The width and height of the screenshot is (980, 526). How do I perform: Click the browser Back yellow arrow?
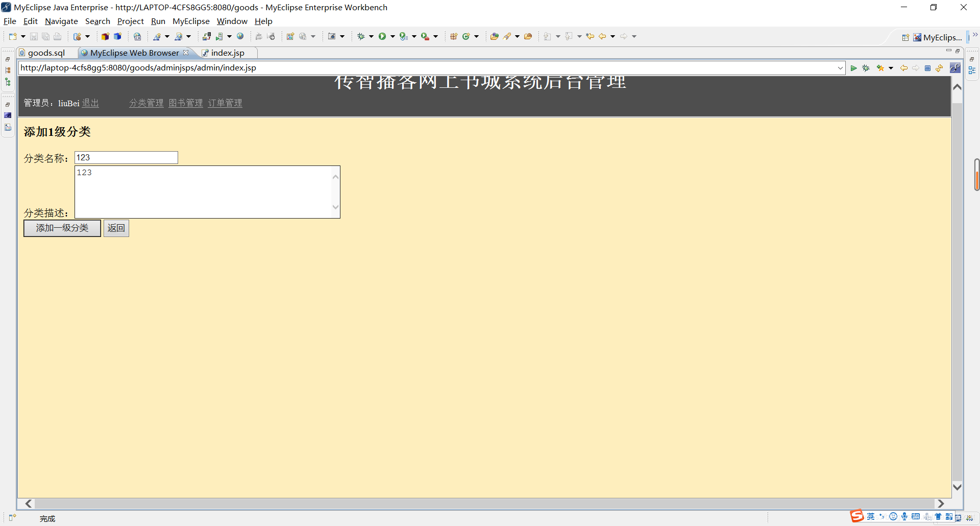click(x=904, y=68)
